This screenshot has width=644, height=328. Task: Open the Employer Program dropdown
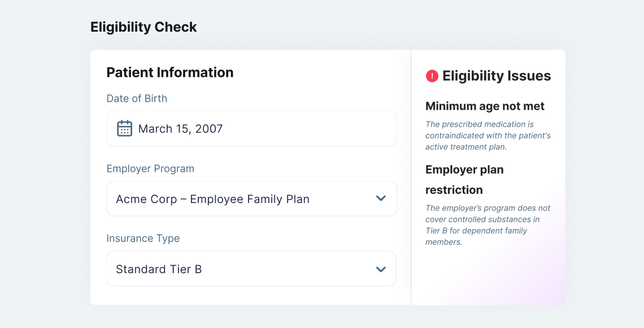click(x=251, y=198)
